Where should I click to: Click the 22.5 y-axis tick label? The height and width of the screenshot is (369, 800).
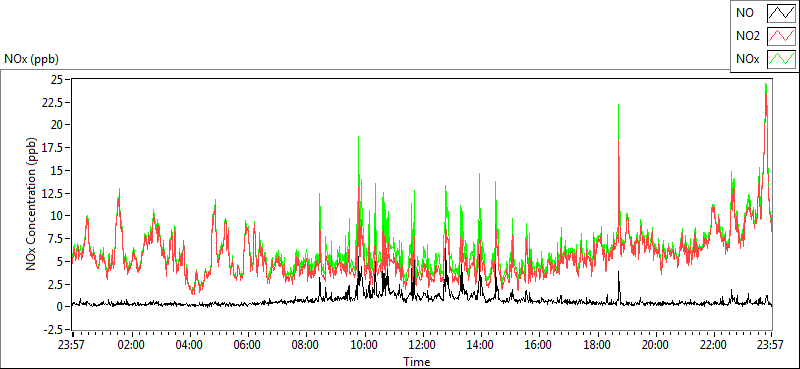pos(53,102)
